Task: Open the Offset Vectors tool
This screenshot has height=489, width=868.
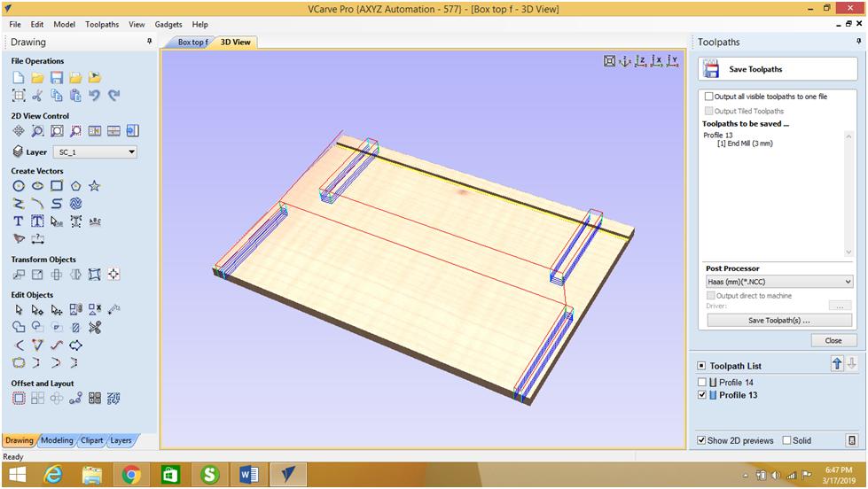Action: click(19, 399)
